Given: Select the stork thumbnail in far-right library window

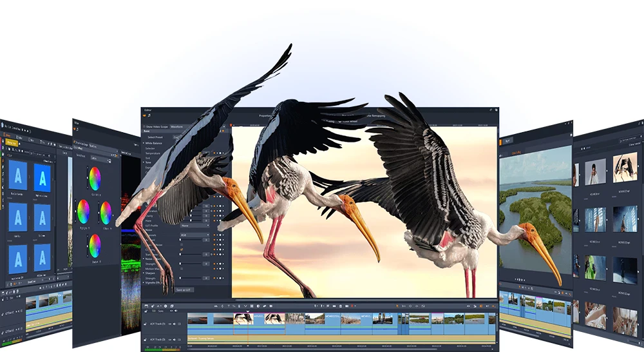Looking at the screenshot, I should tap(625, 168).
